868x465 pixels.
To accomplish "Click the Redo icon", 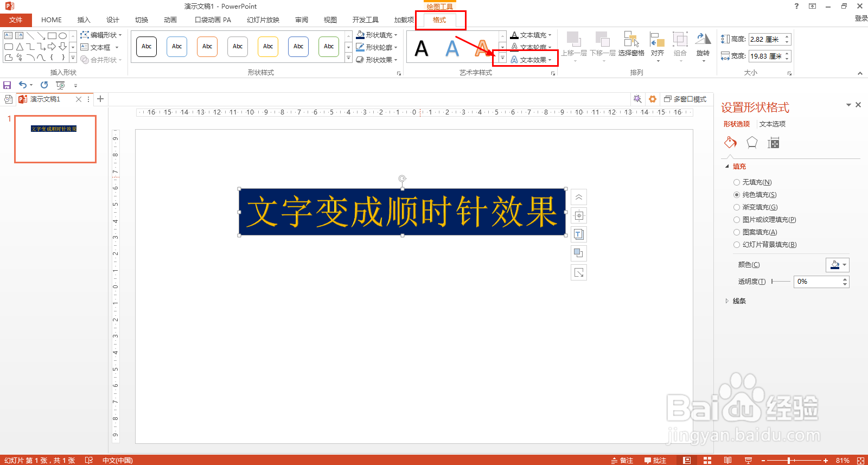I will [x=44, y=85].
